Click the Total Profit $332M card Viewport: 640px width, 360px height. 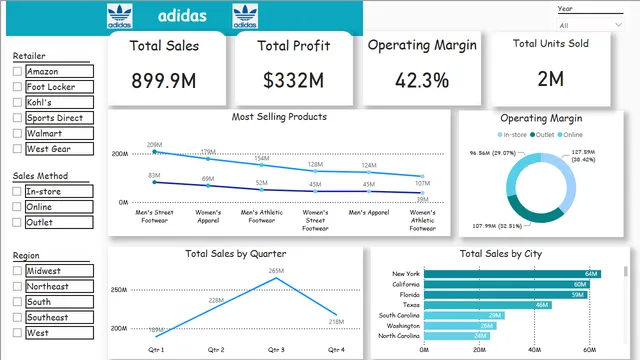[x=294, y=69]
